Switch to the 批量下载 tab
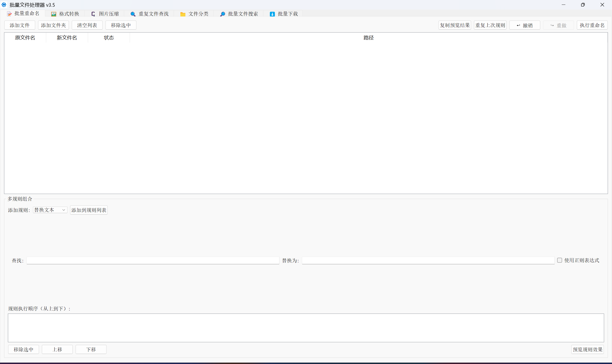The image size is (612, 364). coord(284,14)
